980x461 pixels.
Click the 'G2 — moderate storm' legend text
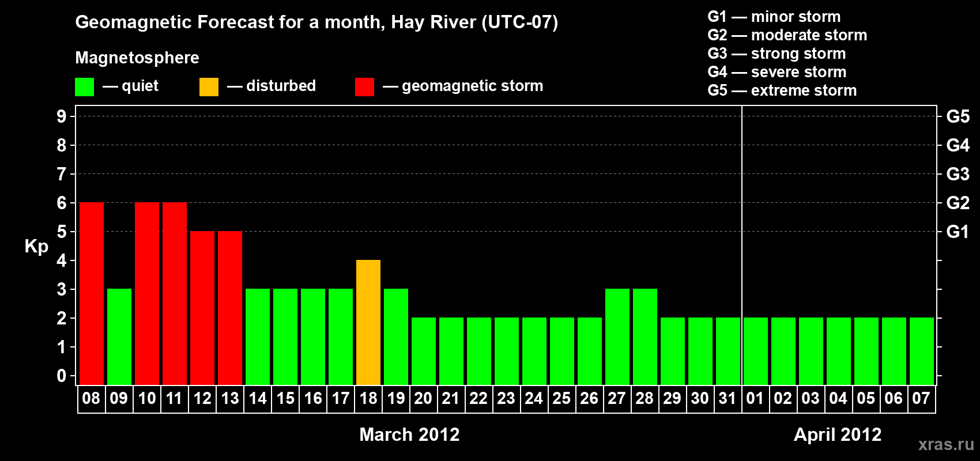(x=787, y=35)
